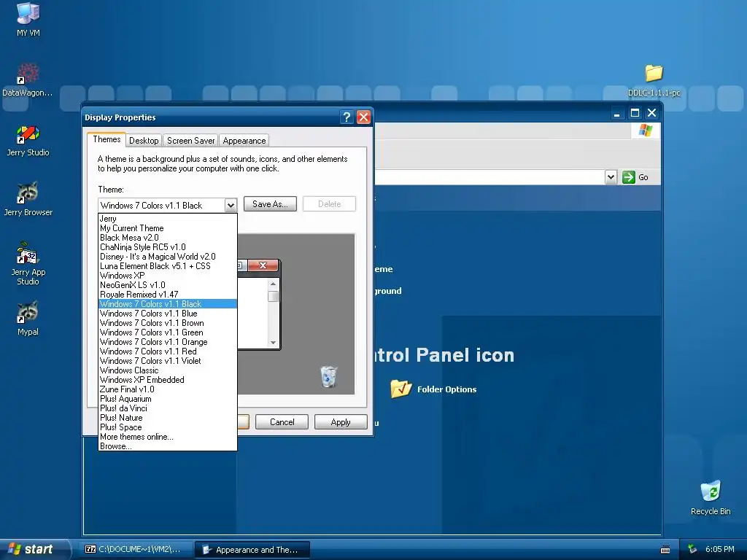747x560 pixels.
Task: Click scroll-down arrow in preview window
Action: (273, 343)
